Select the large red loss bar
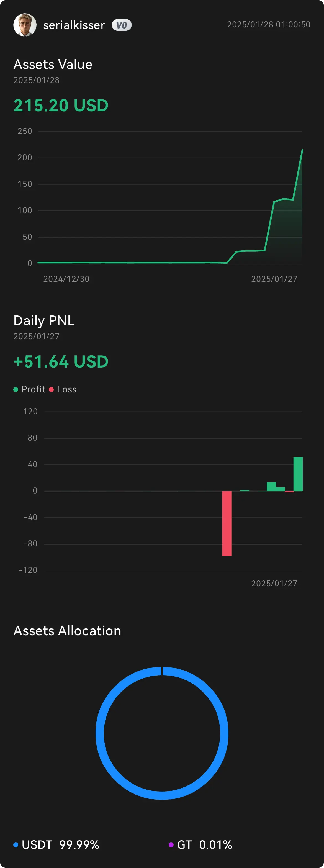The height and width of the screenshot is (868, 324). pos(227,524)
